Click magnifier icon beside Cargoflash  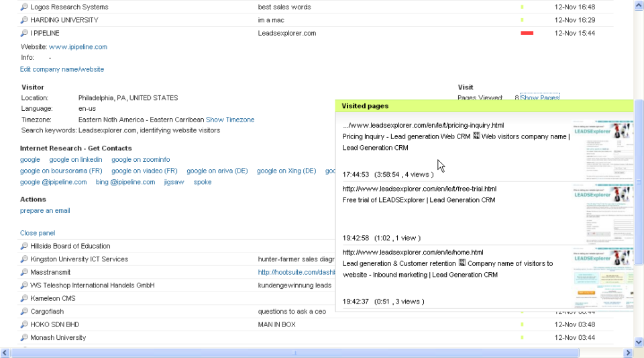click(24, 312)
